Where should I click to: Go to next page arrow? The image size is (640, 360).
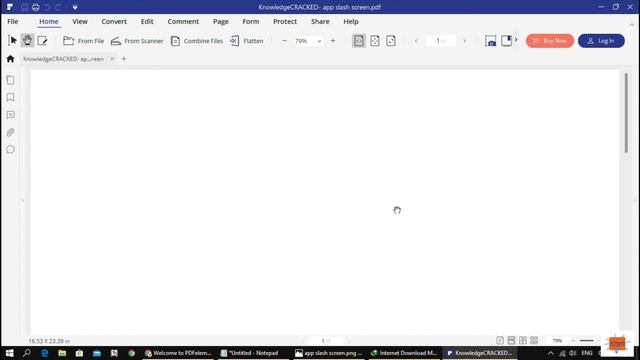464,41
